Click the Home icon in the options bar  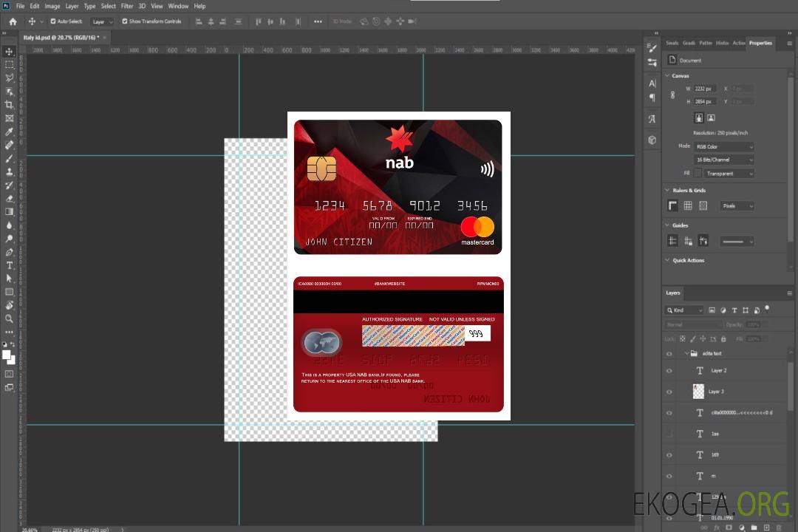(x=13, y=21)
